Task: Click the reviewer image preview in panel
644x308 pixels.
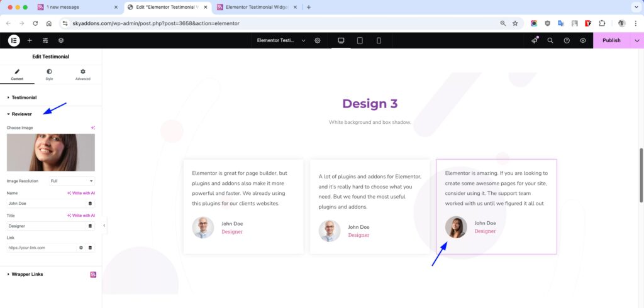Action: click(50, 152)
